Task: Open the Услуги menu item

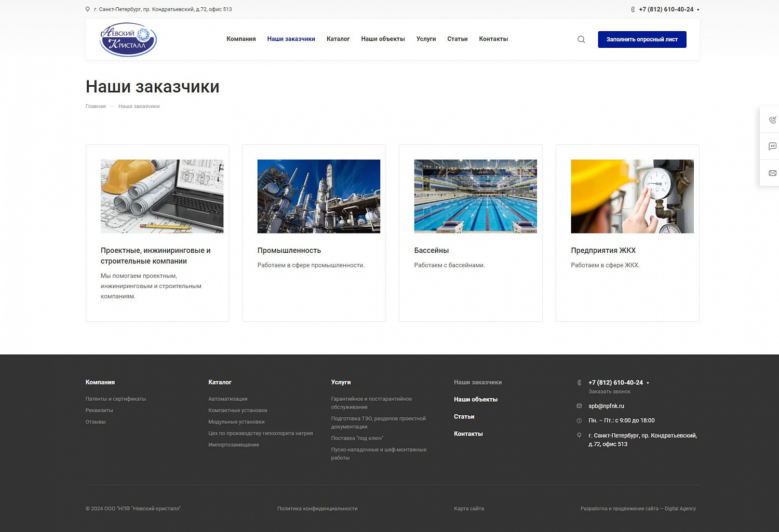Action: pyautogui.click(x=426, y=39)
